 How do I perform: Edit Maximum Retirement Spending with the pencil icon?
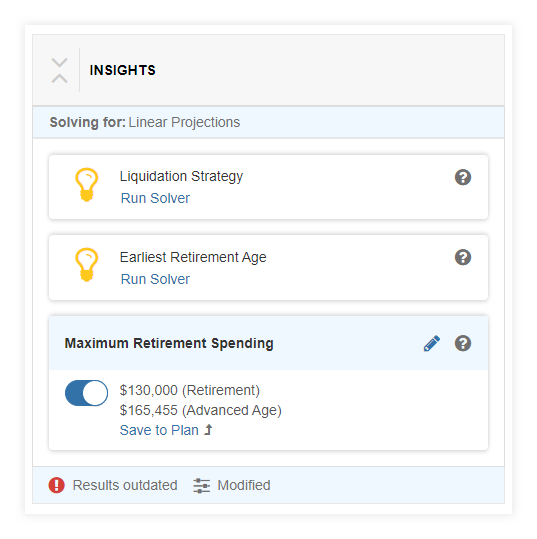[x=432, y=343]
